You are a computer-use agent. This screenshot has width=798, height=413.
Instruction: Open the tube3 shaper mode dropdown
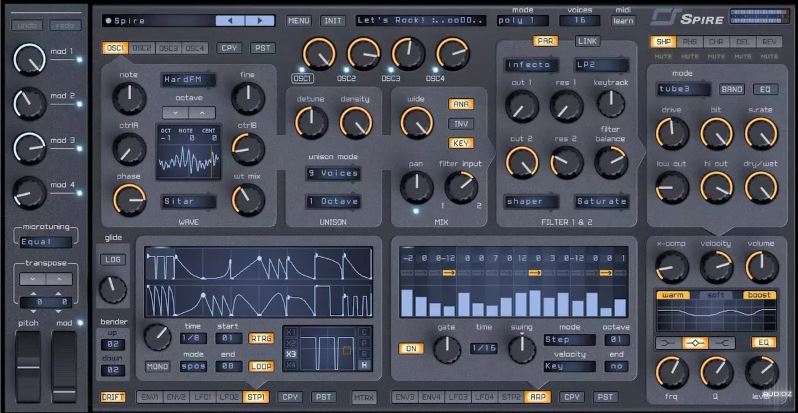[683, 89]
